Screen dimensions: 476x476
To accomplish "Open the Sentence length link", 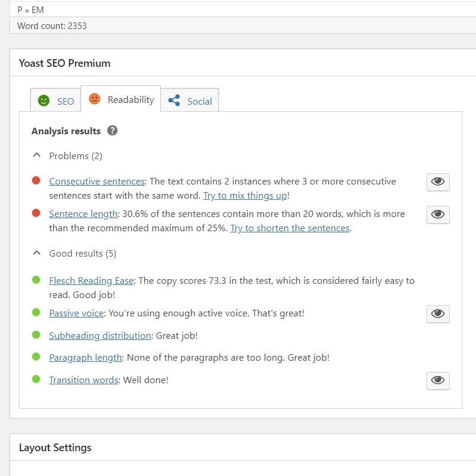I will [83, 214].
